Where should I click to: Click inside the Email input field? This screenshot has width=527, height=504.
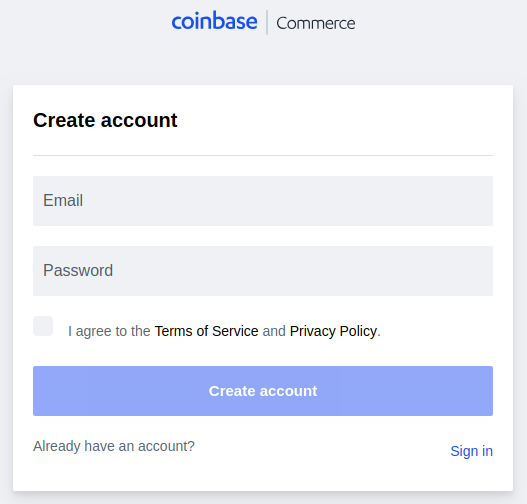(263, 201)
